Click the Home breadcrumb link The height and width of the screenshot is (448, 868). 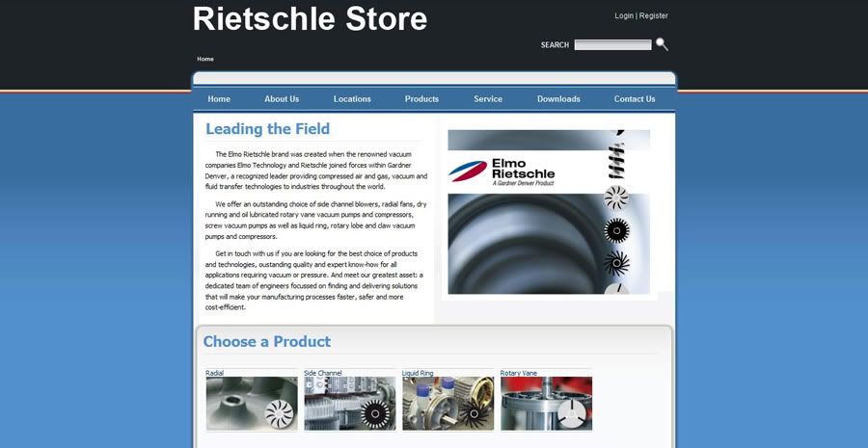pyautogui.click(x=205, y=59)
